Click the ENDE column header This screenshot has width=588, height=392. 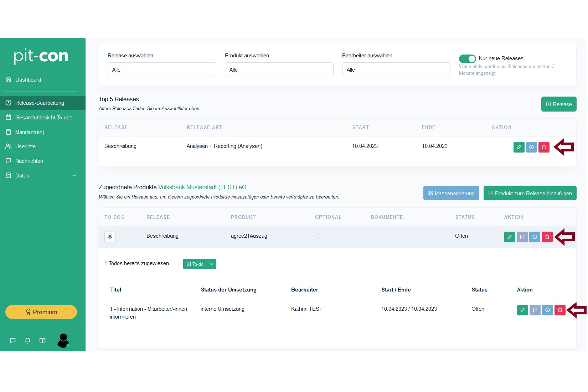pos(428,128)
